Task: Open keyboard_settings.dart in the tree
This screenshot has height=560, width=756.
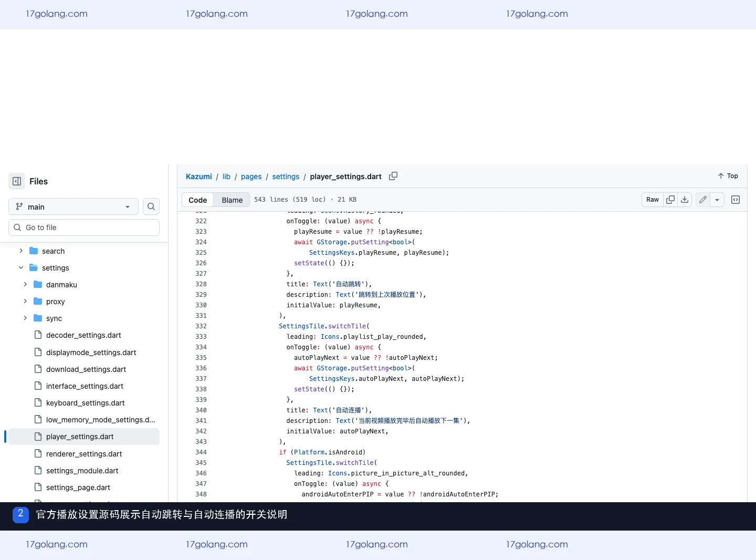Action: click(85, 403)
